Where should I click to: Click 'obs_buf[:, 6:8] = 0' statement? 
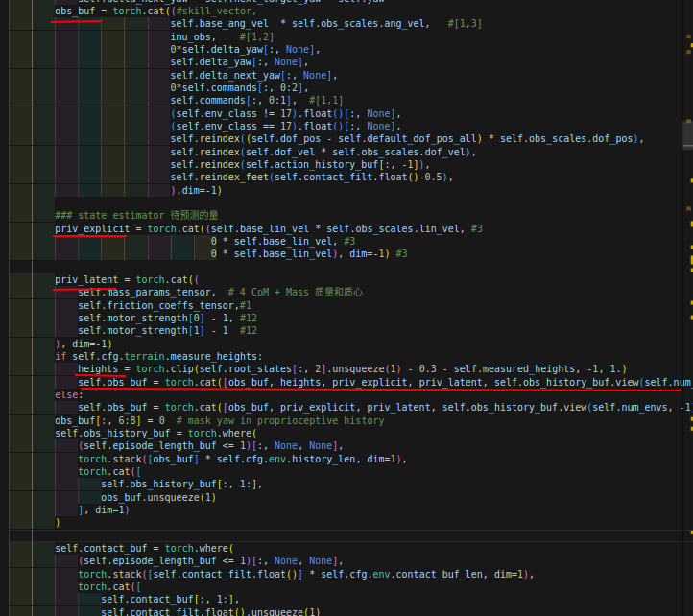point(109,420)
